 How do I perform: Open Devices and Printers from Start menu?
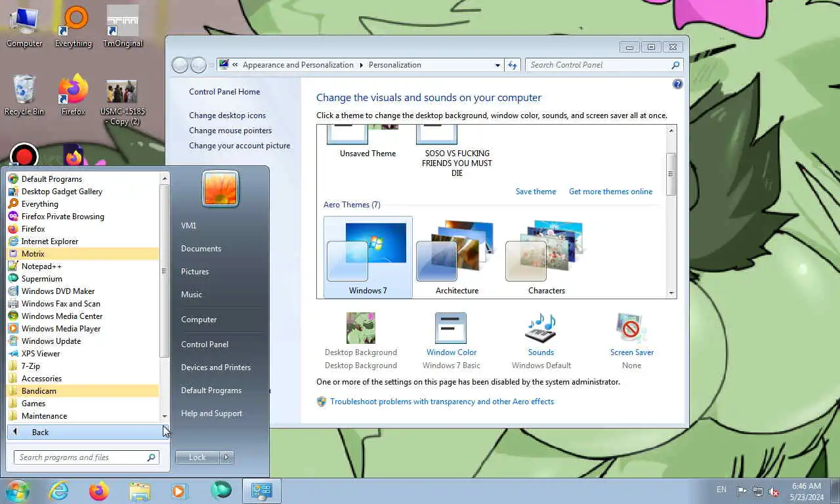pyautogui.click(x=216, y=367)
